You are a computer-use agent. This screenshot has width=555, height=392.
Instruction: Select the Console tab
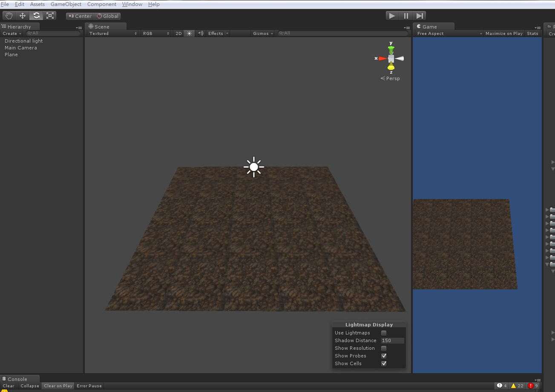(x=20, y=379)
